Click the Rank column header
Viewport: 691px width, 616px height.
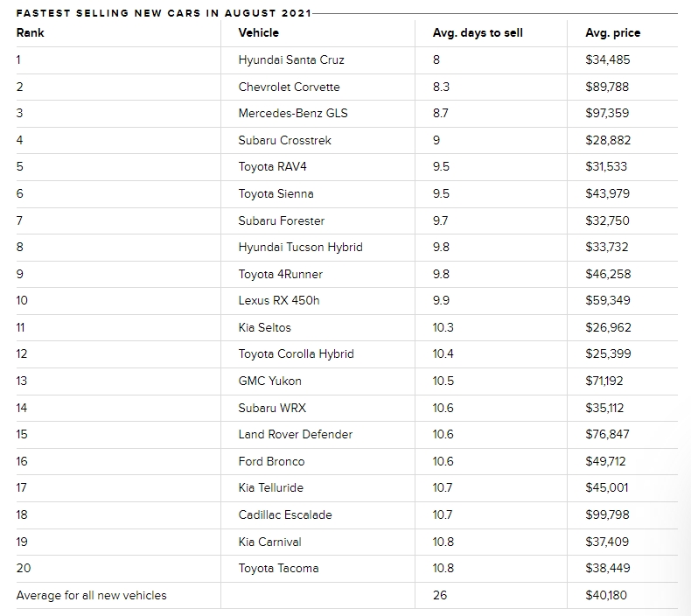pyautogui.click(x=31, y=32)
